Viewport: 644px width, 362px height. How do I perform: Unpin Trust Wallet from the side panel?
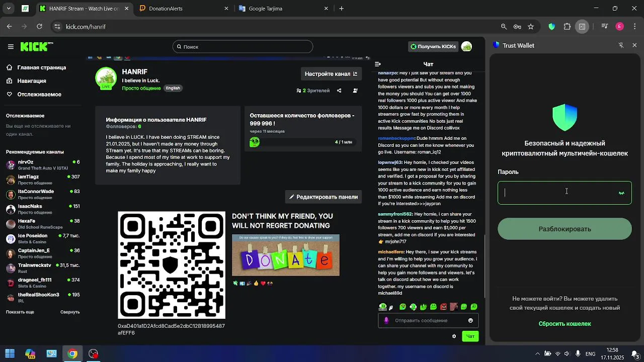[x=621, y=45]
